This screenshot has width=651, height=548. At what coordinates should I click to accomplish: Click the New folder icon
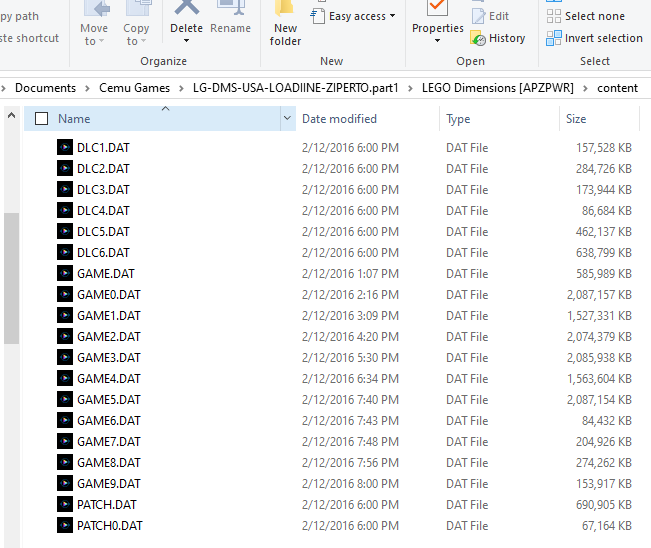(285, 9)
